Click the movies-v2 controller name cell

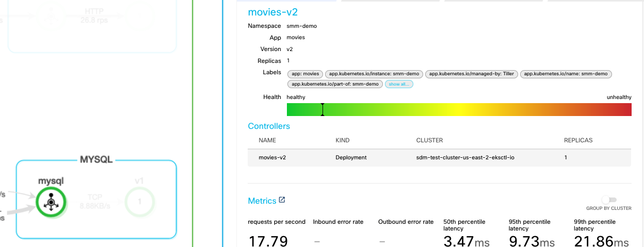(x=272, y=157)
